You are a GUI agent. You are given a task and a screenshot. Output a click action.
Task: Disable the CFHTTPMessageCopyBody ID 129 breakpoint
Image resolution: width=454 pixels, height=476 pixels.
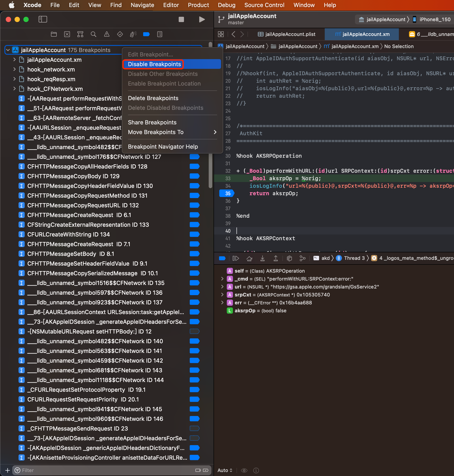(194, 176)
